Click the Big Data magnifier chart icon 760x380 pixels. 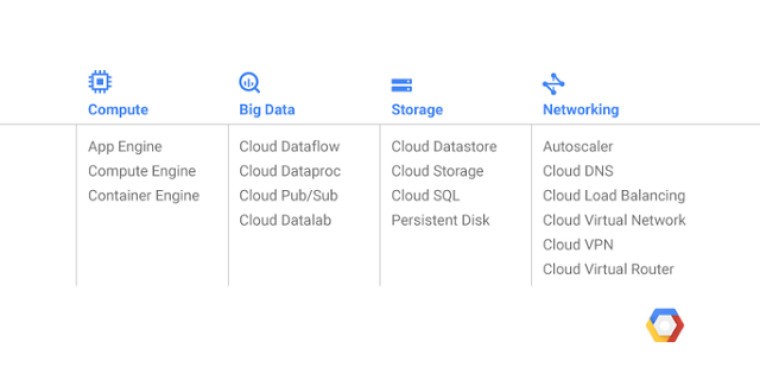250,82
